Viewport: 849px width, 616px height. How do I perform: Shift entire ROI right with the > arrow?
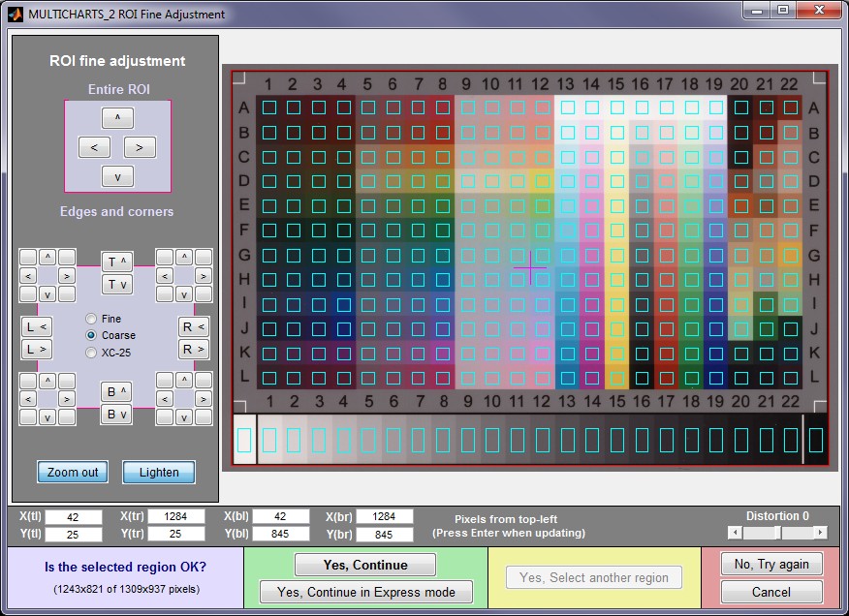[x=140, y=147]
